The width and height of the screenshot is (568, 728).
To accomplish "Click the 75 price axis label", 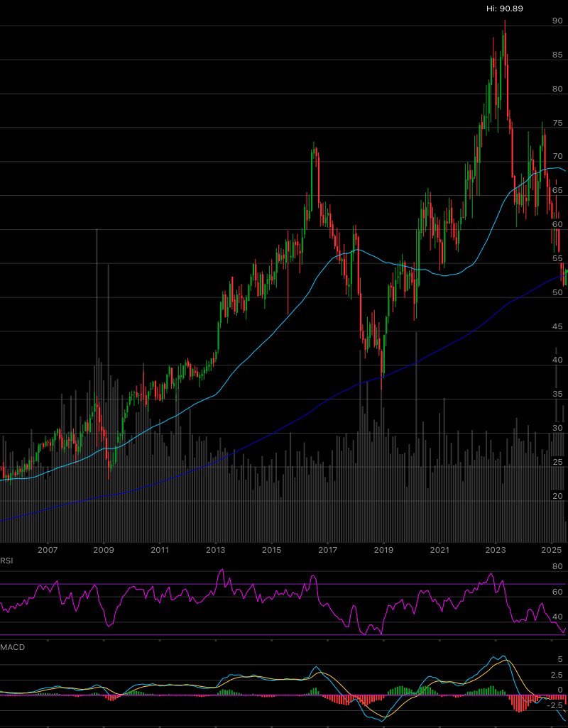I will pos(557,123).
